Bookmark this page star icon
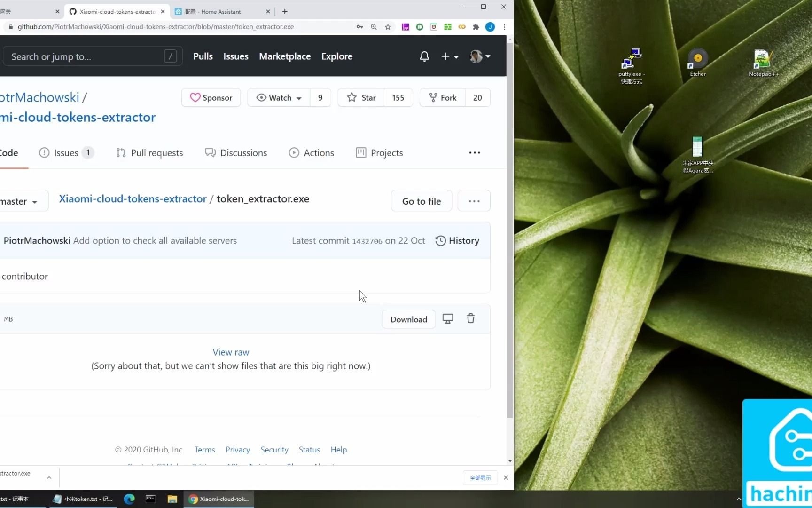 (x=388, y=27)
